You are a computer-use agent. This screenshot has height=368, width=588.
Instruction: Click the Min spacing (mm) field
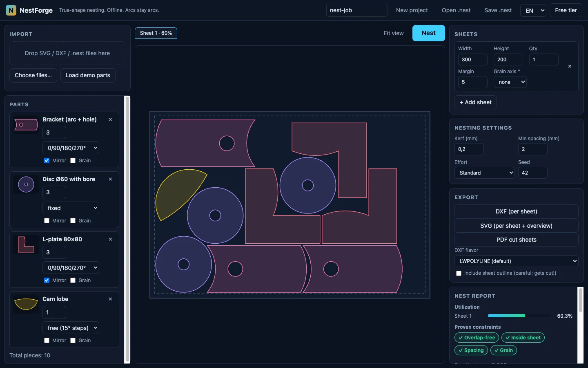532,149
